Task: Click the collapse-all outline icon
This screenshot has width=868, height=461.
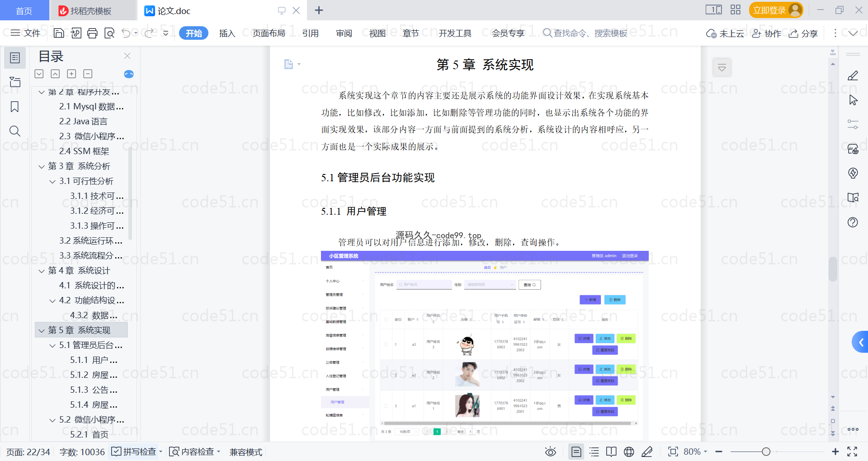Action: [x=55, y=74]
